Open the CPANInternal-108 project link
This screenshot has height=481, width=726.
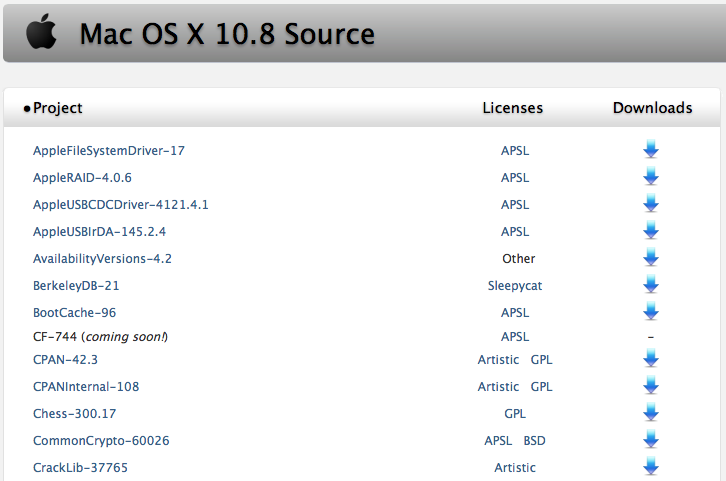tap(86, 387)
